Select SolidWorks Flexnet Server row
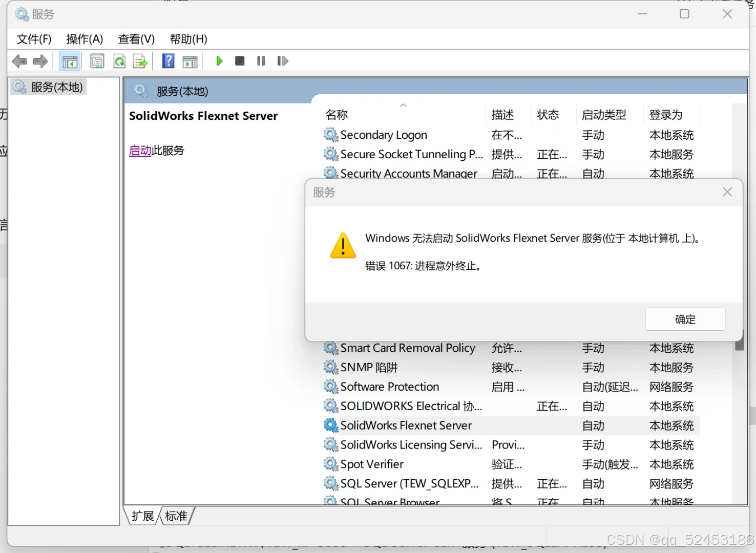This screenshot has width=756, height=553. (511, 426)
